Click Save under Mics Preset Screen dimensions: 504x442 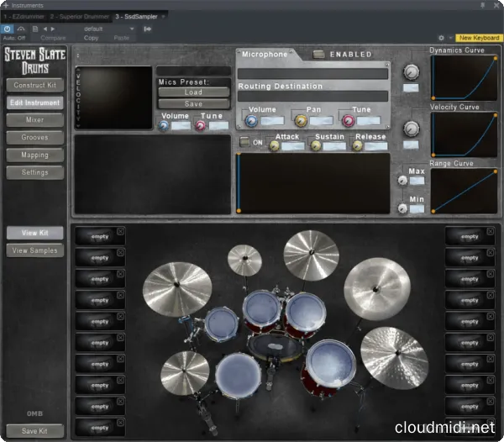click(x=193, y=104)
